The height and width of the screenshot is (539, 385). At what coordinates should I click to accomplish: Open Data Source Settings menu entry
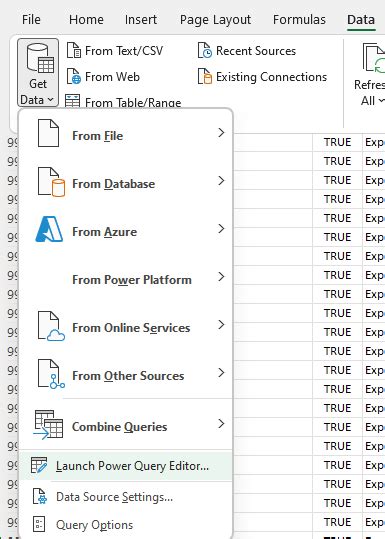[x=126, y=497]
